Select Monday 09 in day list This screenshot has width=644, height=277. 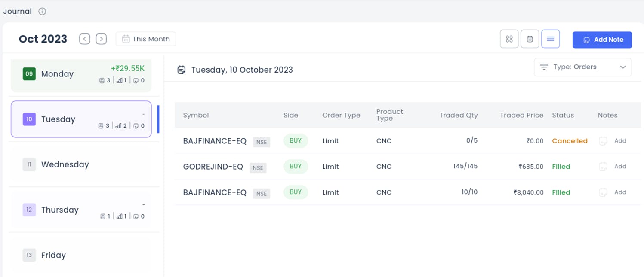coord(81,74)
